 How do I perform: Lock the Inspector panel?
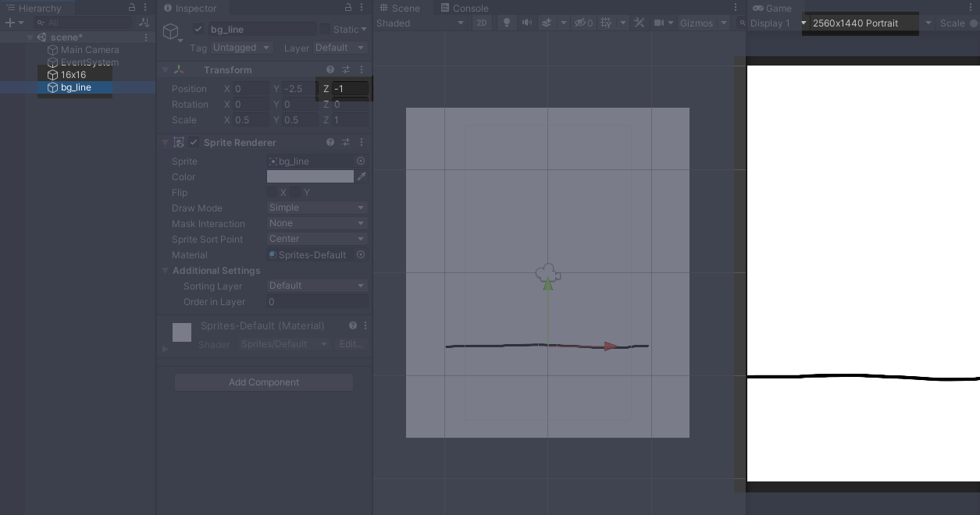tap(348, 7)
